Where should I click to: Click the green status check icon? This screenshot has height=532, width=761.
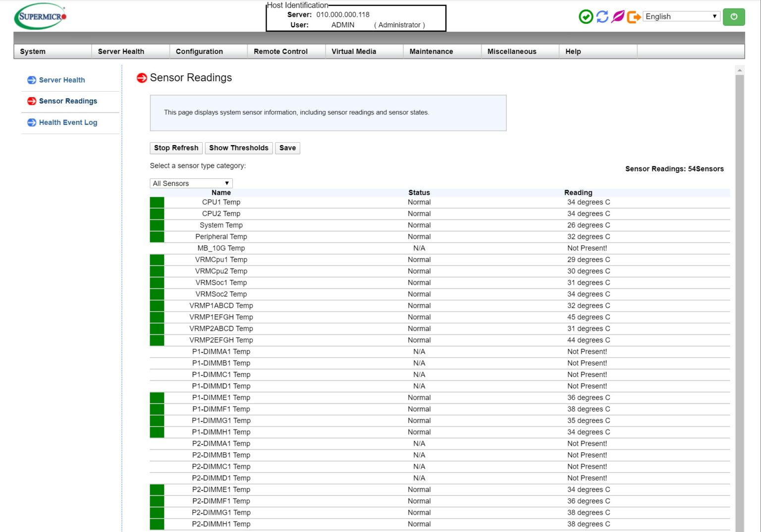[x=586, y=16]
